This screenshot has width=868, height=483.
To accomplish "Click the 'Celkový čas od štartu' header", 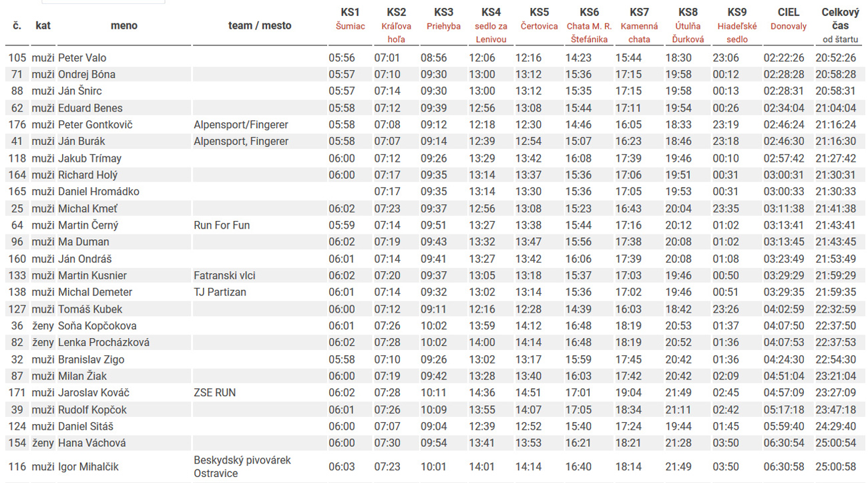I will tap(841, 25).
